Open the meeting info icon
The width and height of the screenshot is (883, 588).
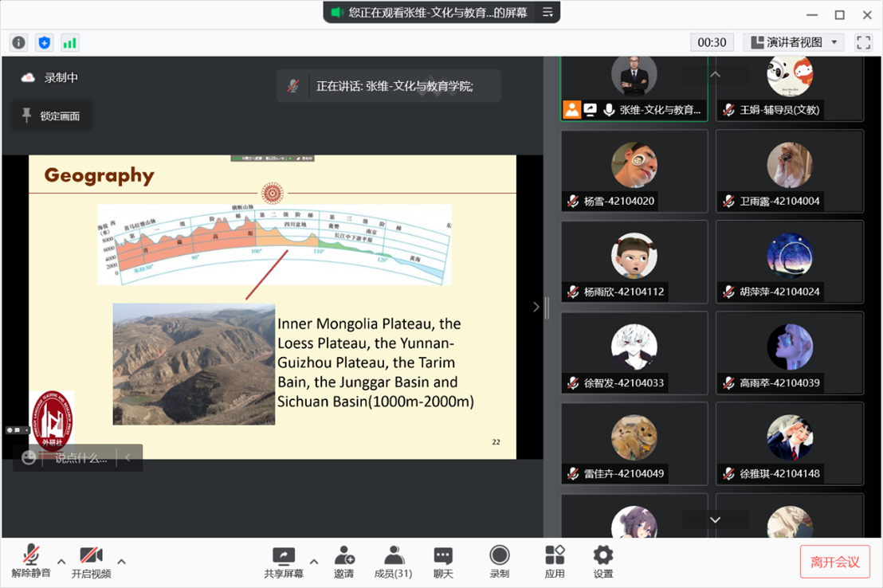(x=19, y=43)
